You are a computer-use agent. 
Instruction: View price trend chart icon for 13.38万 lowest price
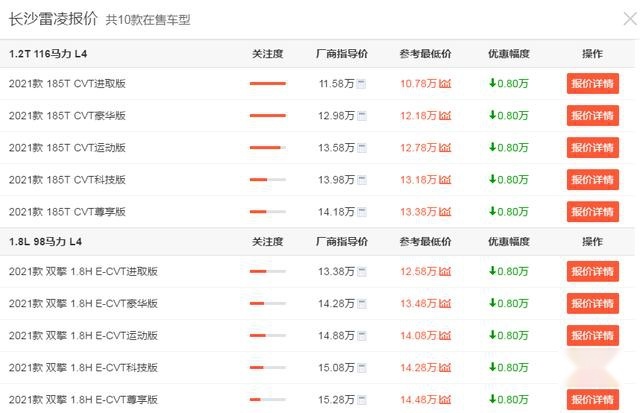click(x=445, y=212)
